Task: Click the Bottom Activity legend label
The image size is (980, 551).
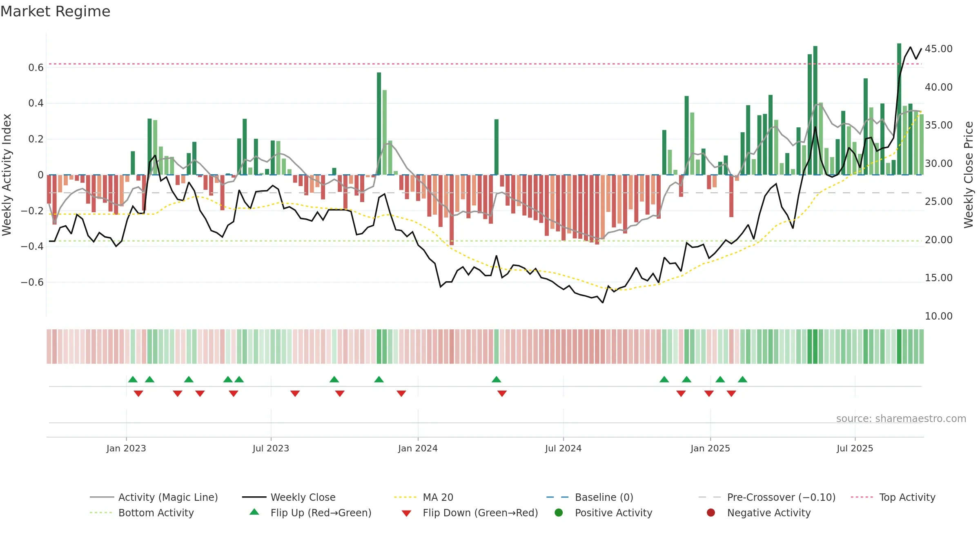Action: coord(156,513)
